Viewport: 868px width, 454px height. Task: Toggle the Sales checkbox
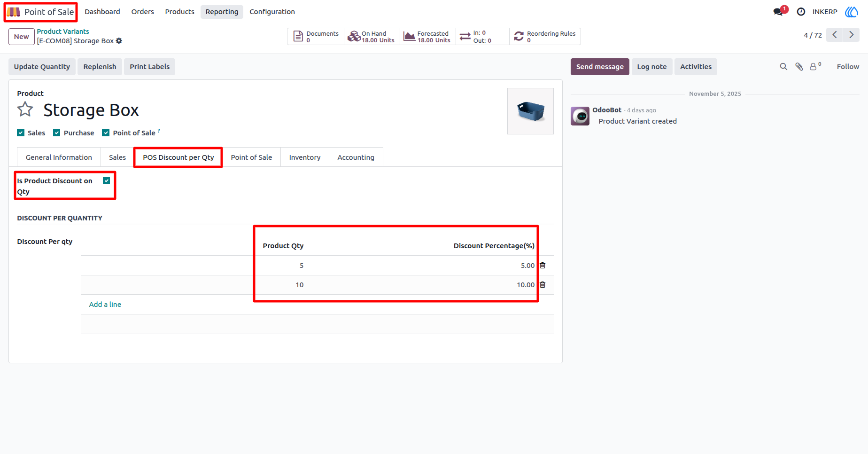(21, 133)
